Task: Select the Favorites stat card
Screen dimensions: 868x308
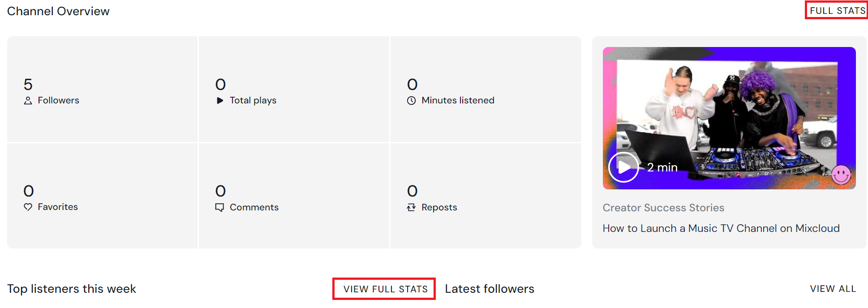Action: coord(102,196)
